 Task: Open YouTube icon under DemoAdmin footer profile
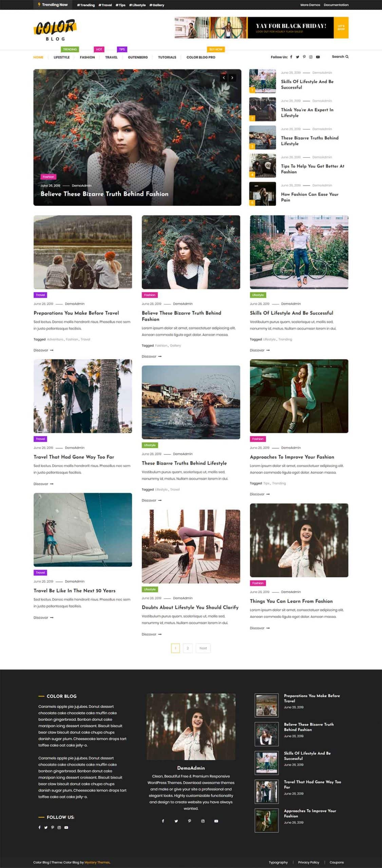216,821
